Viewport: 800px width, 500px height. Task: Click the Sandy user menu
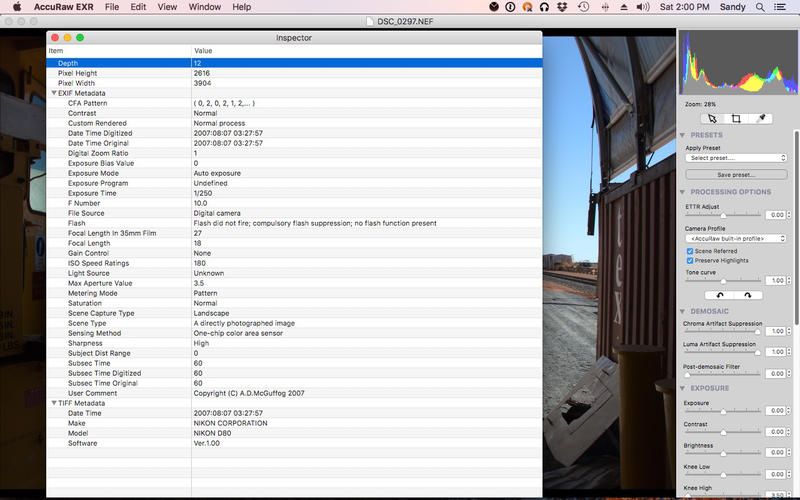[733, 7]
